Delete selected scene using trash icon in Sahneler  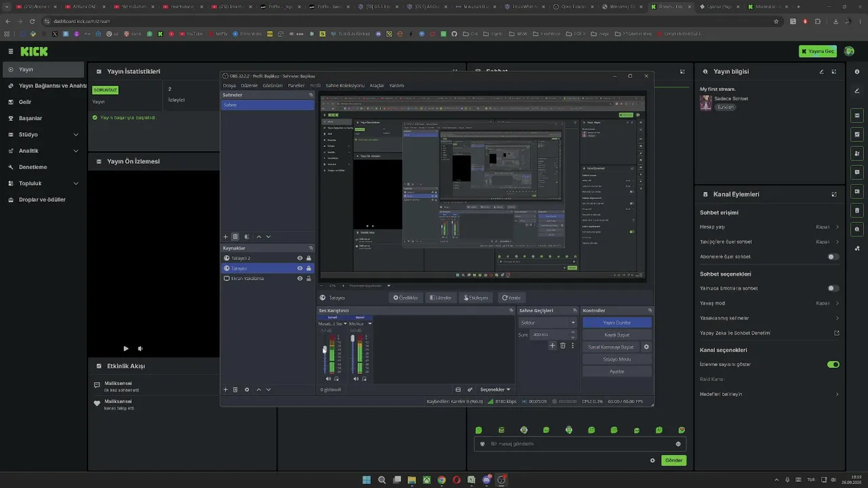235,237
